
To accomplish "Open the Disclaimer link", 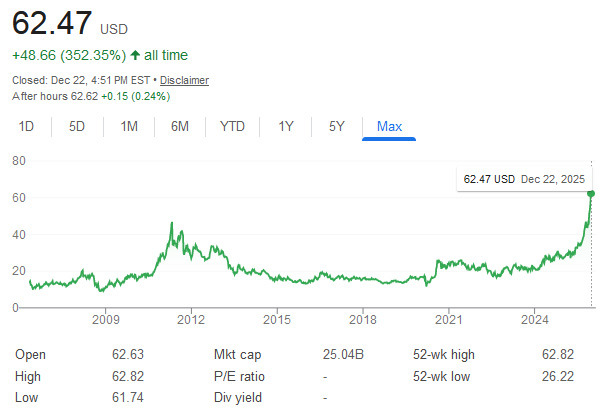I will pyautogui.click(x=184, y=80).
